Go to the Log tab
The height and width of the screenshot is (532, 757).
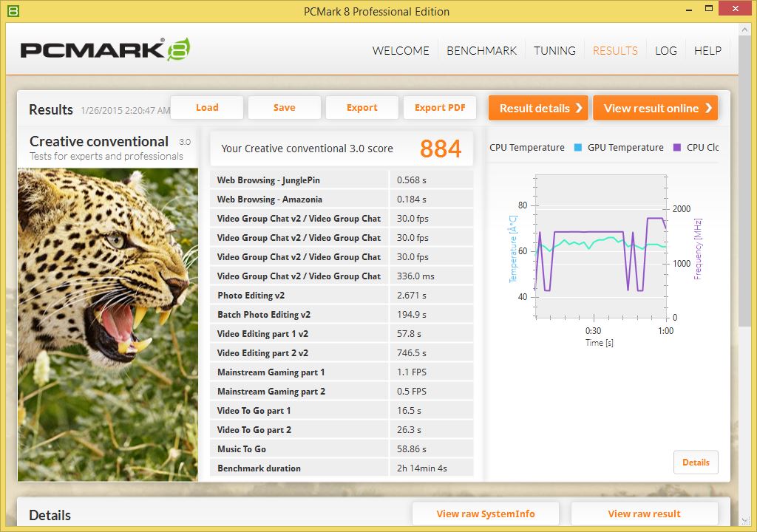point(665,51)
